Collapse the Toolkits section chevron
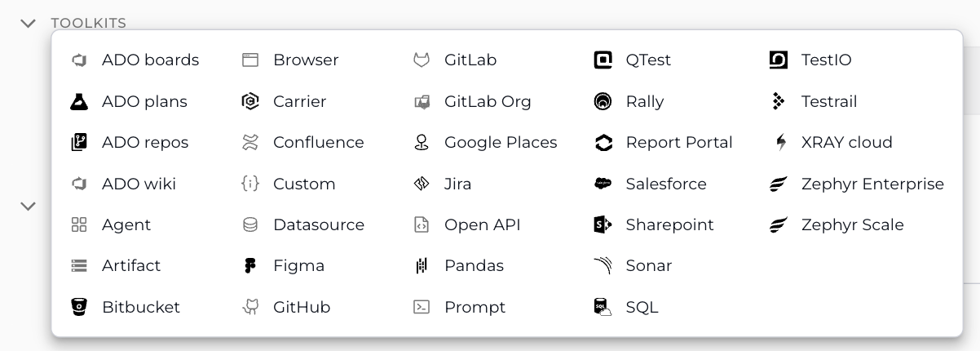 click(29, 23)
